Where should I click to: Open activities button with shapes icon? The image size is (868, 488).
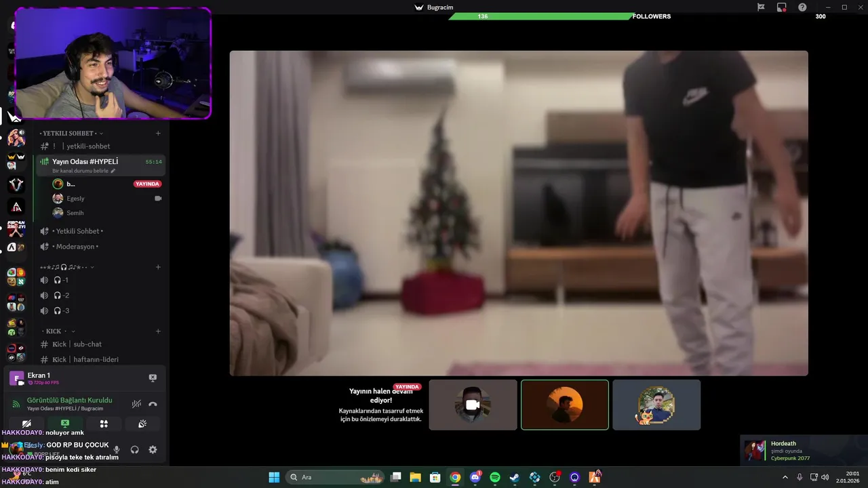click(x=104, y=424)
